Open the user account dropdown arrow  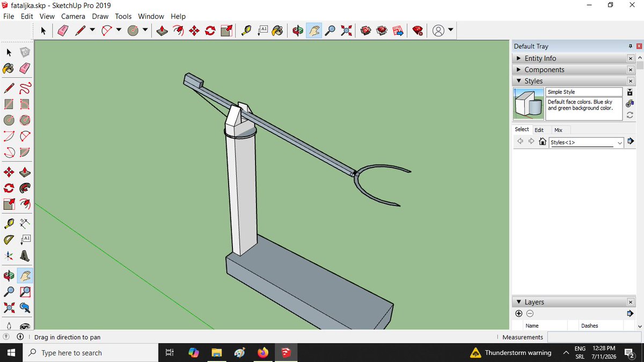[451, 31]
